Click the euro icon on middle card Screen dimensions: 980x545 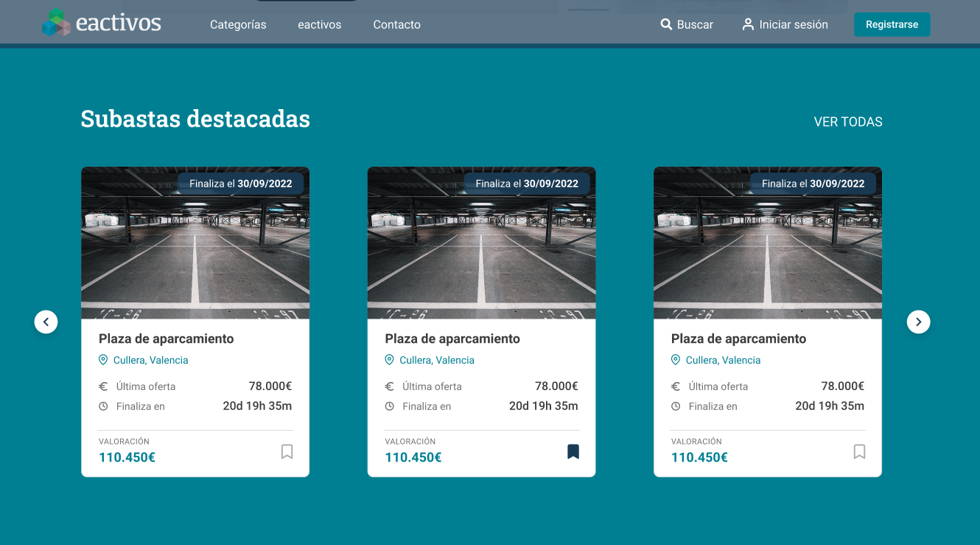pyautogui.click(x=389, y=386)
